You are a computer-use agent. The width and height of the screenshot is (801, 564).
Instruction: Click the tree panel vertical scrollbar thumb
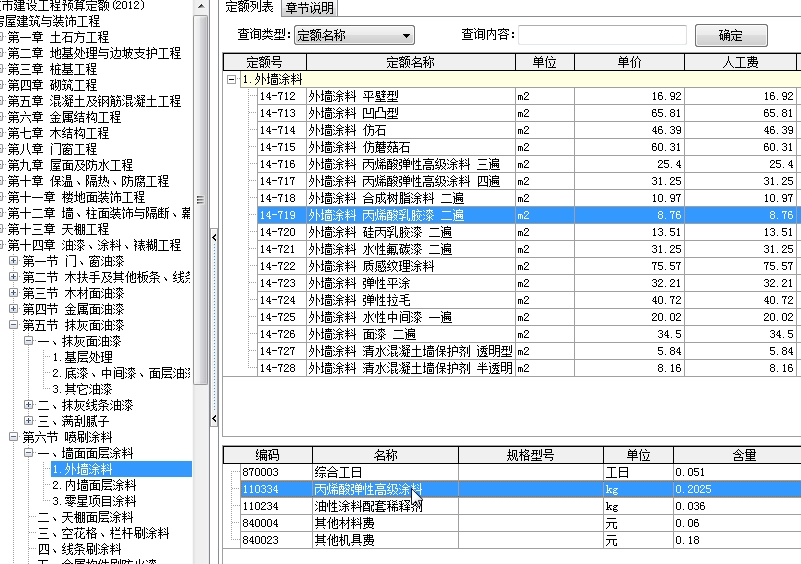coord(201,199)
